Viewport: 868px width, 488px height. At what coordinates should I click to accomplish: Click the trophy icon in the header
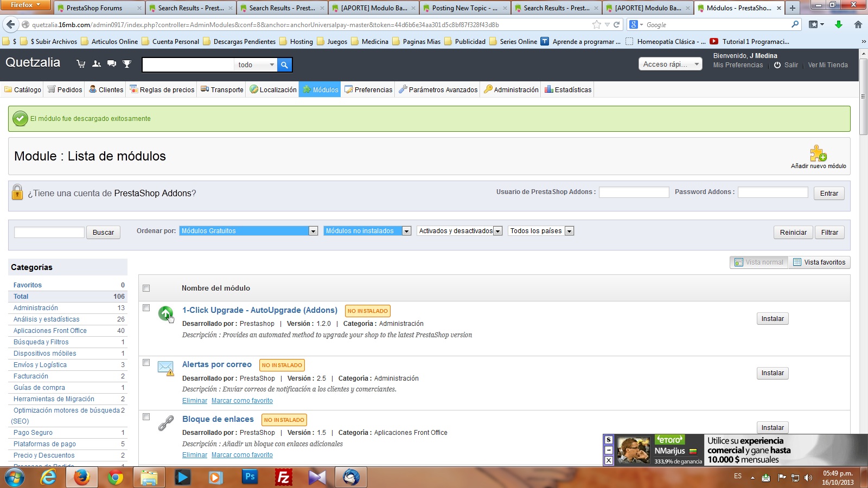click(x=127, y=64)
